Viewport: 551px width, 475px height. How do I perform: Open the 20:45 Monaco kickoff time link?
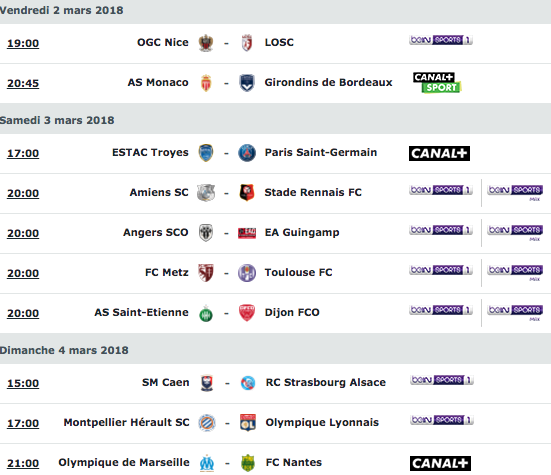(x=23, y=83)
